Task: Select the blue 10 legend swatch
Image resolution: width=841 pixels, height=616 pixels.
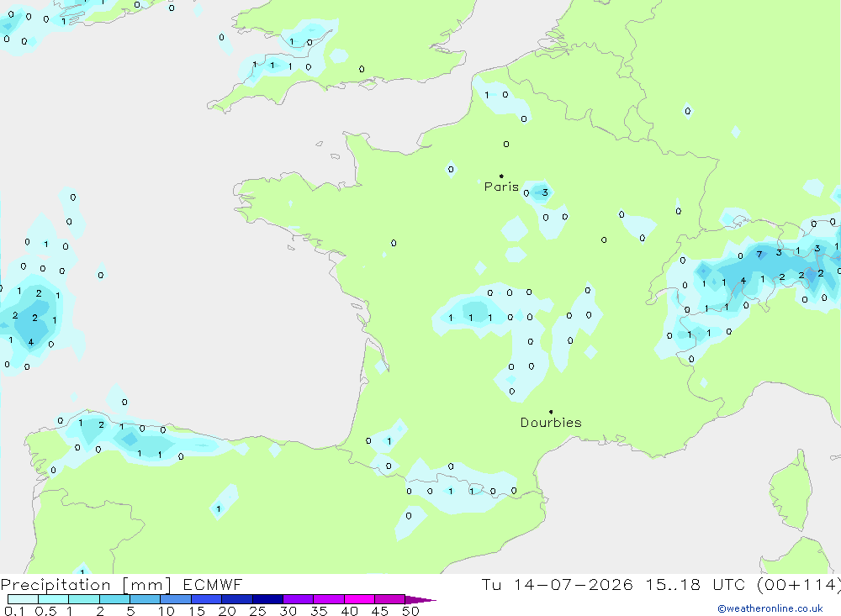Action: pos(176,599)
